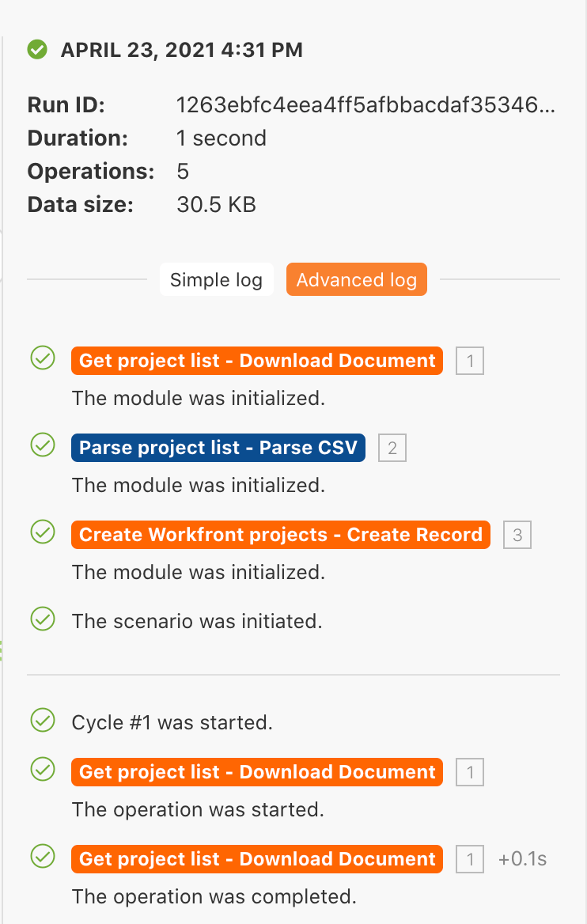The width and height of the screenshot is (587, 924).
Task: Click the check icon next to 'The scenario was initiated'
Action: click(x=42, y=619)
